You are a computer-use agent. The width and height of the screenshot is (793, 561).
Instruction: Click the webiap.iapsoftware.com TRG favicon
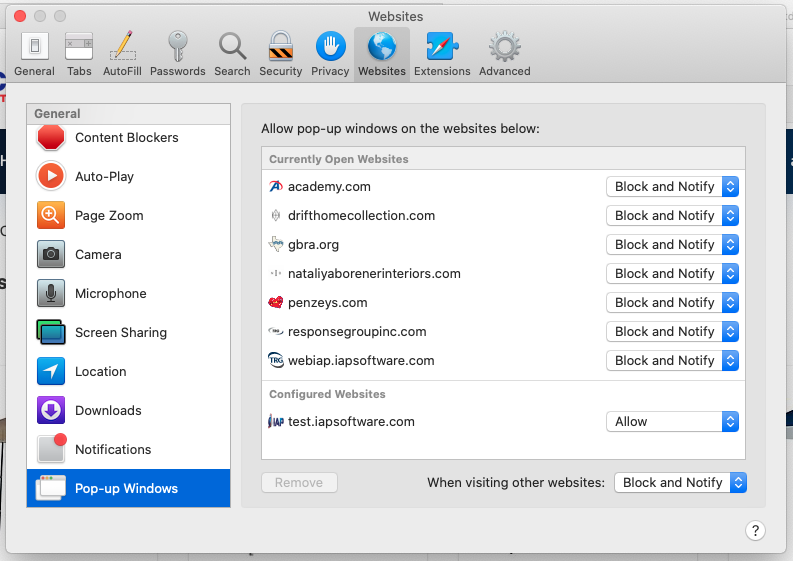coord(276,361)
